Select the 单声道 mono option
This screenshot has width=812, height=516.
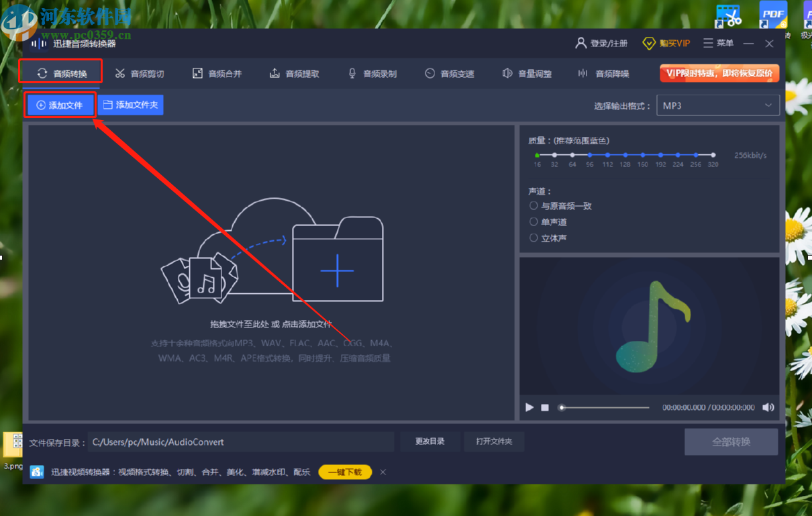pos(548,222)
